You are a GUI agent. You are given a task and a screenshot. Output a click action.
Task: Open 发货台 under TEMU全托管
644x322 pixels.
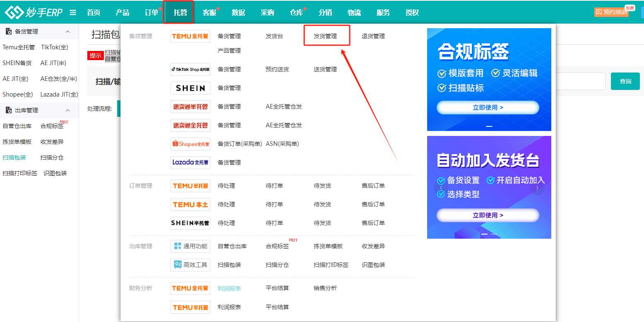(274, 36)
